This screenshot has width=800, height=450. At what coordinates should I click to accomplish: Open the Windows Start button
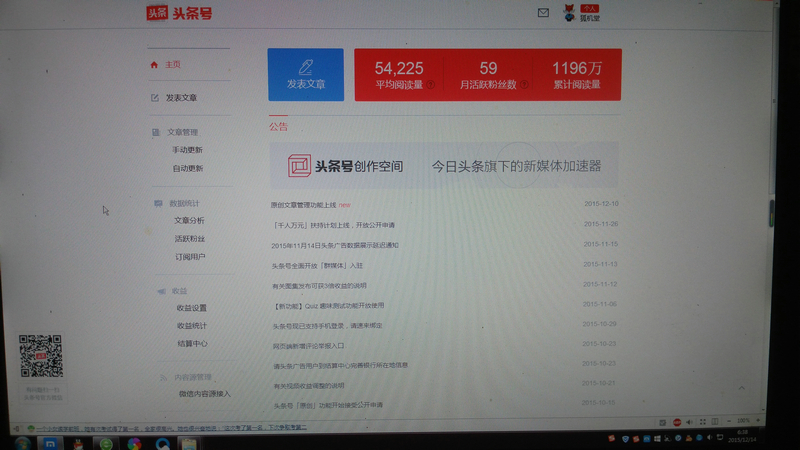(x=22, y=443)
